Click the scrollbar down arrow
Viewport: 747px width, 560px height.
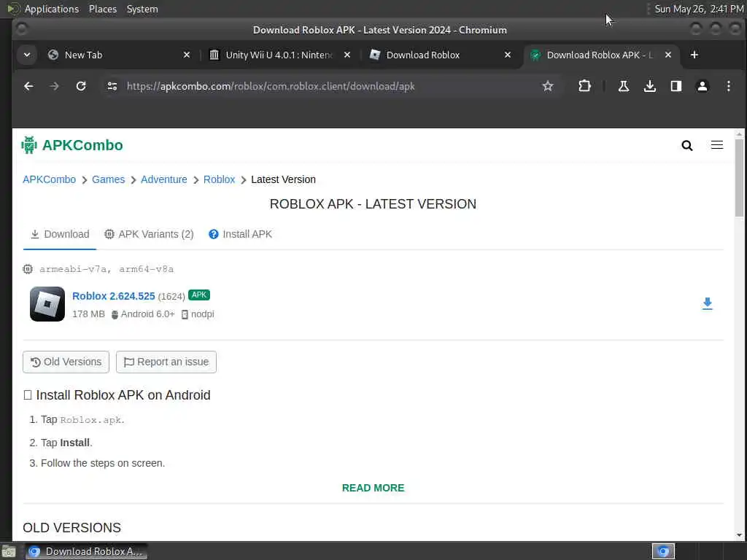739,535
